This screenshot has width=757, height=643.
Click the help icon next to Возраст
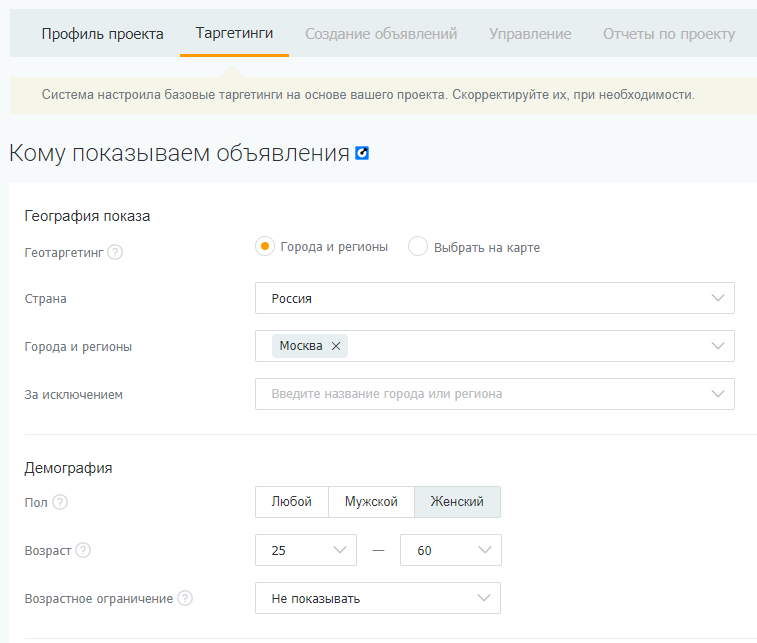click(83, 550)
